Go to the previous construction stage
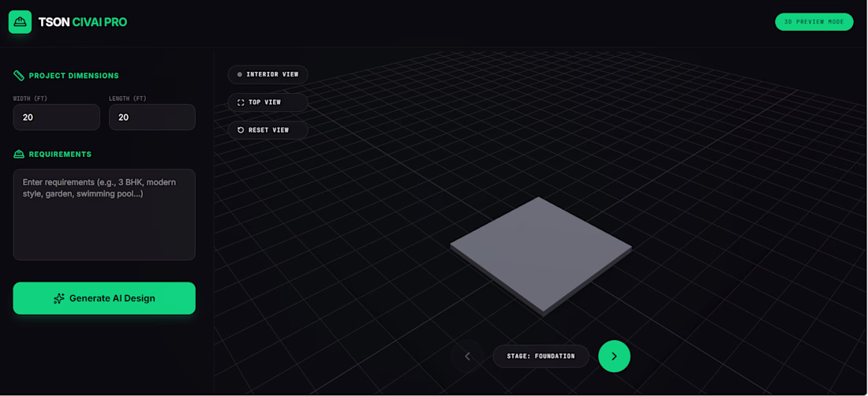 467,357
